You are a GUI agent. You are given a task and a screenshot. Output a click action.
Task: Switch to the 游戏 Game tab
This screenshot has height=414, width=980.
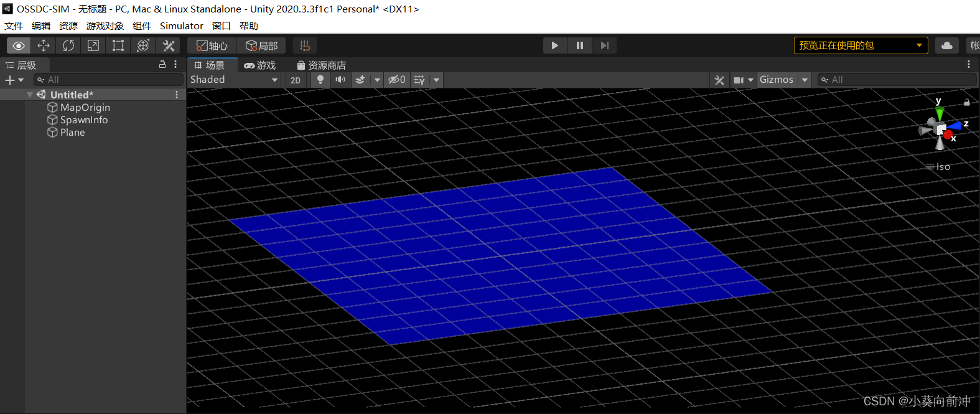[x=260, y=65]
